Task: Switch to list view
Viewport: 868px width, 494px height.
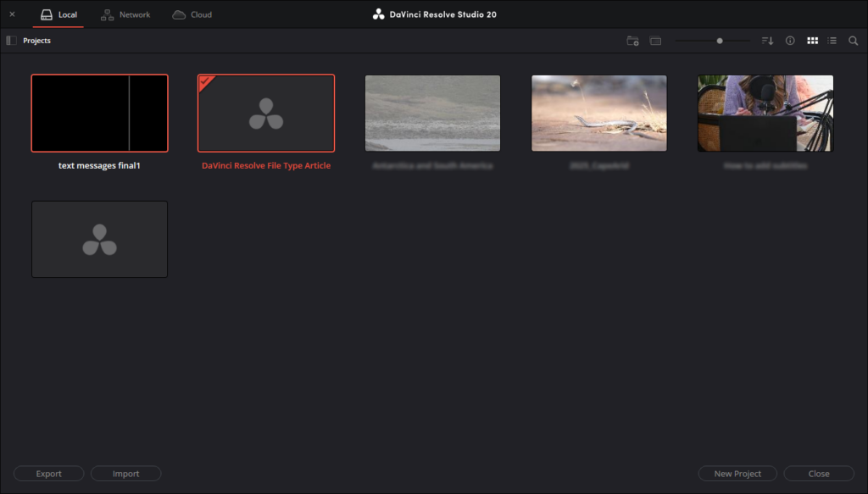Action: point(832,41)
